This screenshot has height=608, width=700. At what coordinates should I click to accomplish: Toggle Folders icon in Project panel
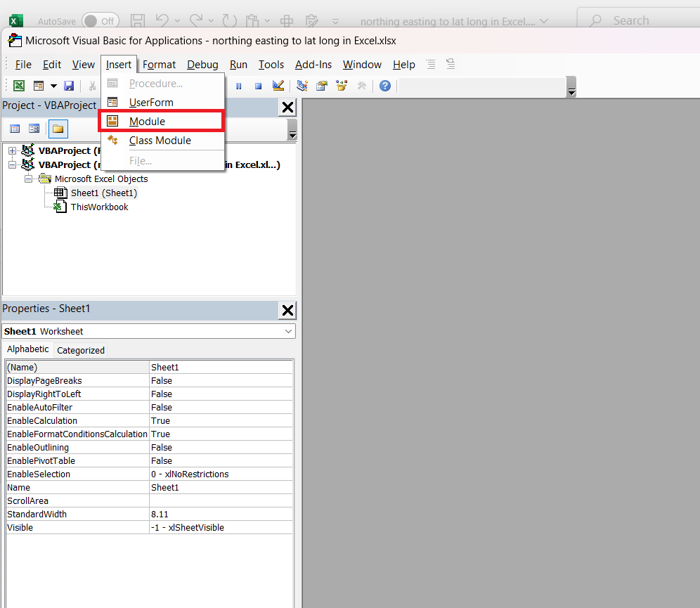pos(58,129)
